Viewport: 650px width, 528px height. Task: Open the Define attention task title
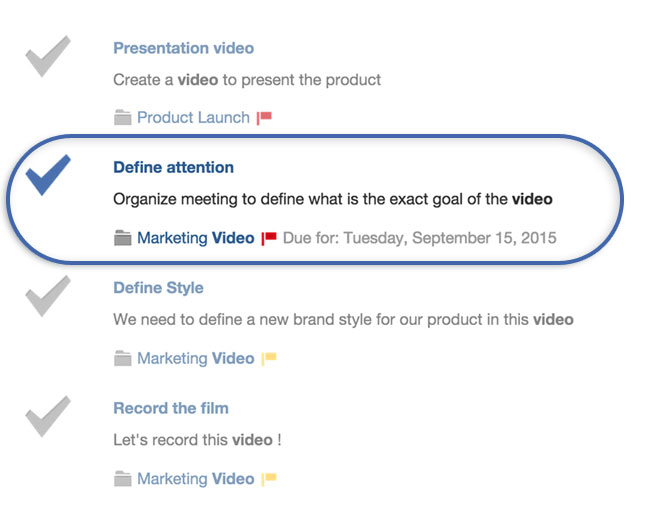(x=174, y=167)
